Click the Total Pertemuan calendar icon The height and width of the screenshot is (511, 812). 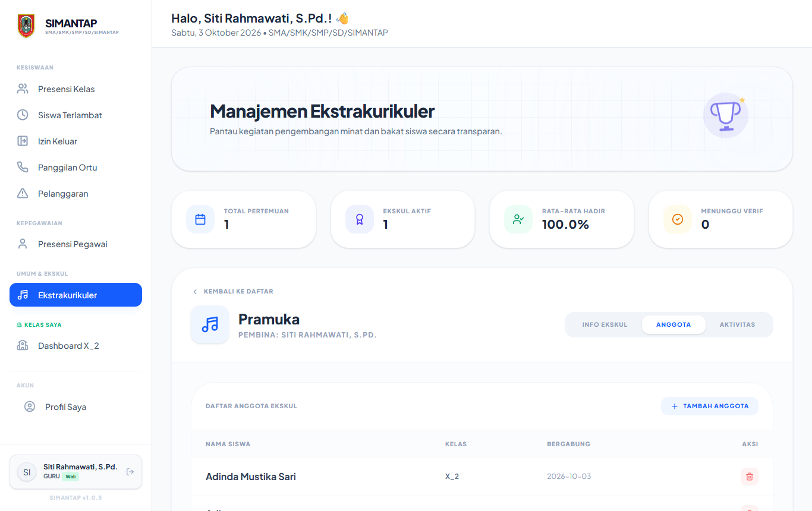point(200,219)
